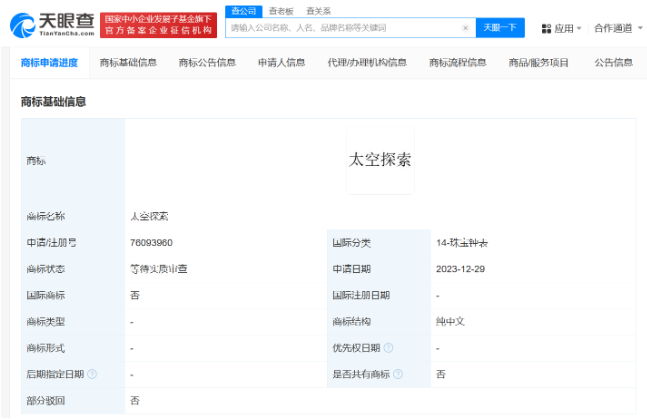Image resolution: width=647 pixels, height=419 pixels.
Task: Click help icon next to 优先权日期
Action: [x=389, y=348]
